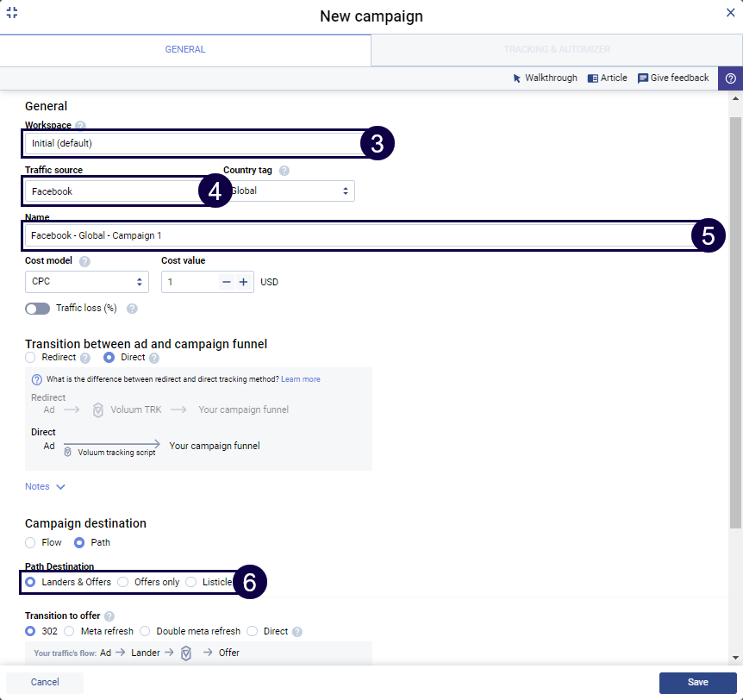Click the help icon beside Cost model
The height and width of the screenshot is (700, 743).
[84, 261]
